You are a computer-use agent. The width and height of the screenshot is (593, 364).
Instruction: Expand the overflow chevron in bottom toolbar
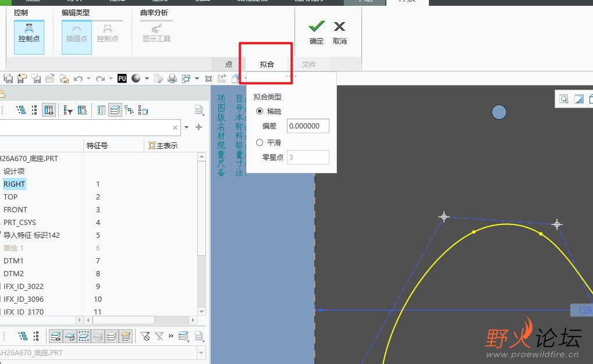[x=171, y=336]
